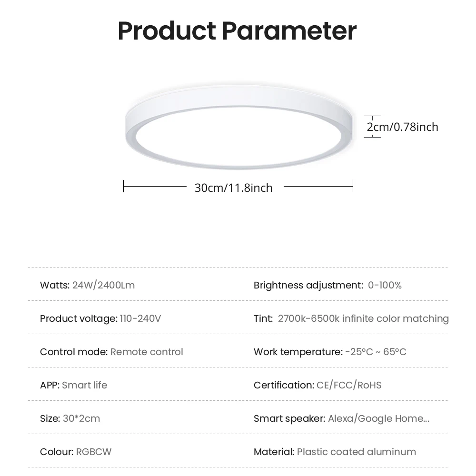Click the "Product Parameter" heading
This screenshot has width=476, height=476.
[237, 31]
